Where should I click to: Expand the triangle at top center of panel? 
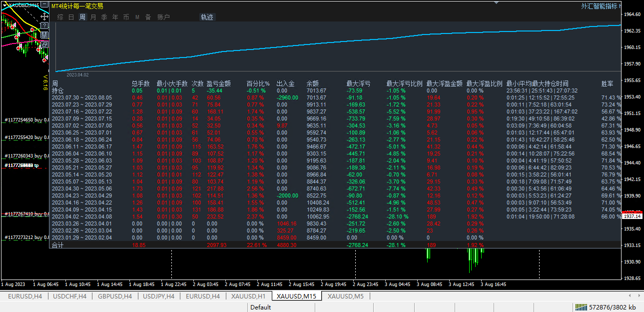click(496, 2)
